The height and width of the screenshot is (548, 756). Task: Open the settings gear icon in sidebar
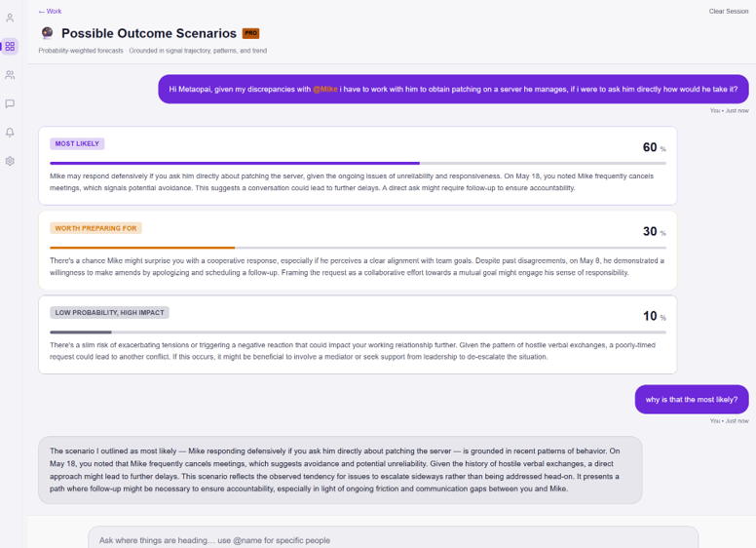click(10, 161)
